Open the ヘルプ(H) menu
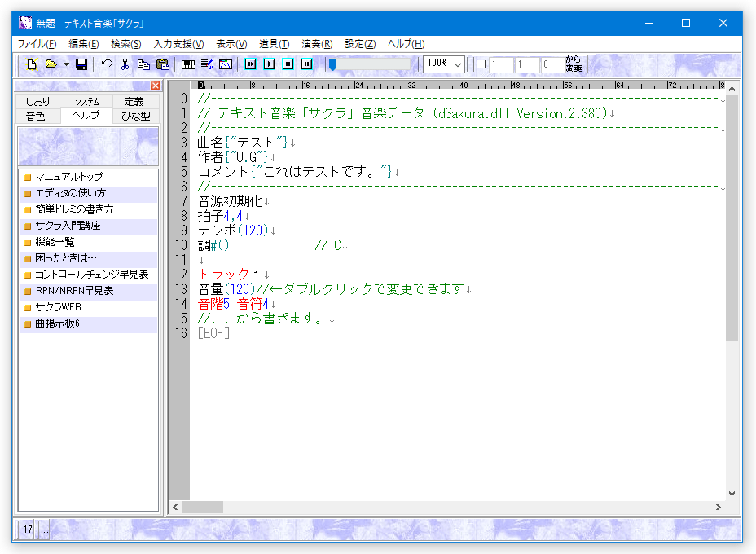 (406, 44)
